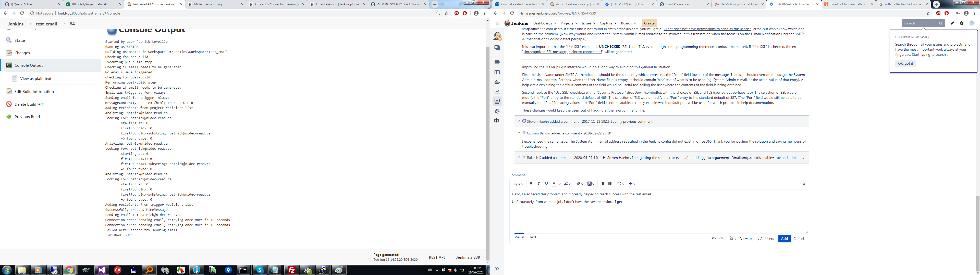Click the italic formatting icon
The height and width of the screenshot is (275, 980).
pyautogui.click(x=538, y=184)
